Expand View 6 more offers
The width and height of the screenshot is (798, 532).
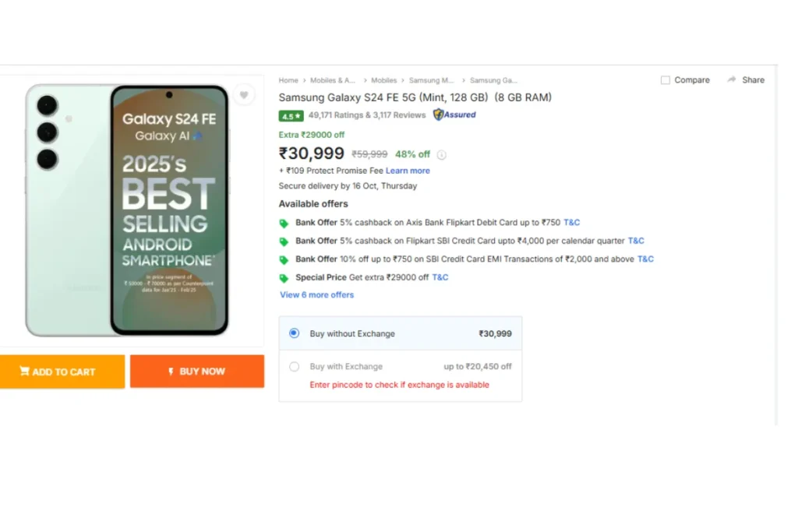316,295
